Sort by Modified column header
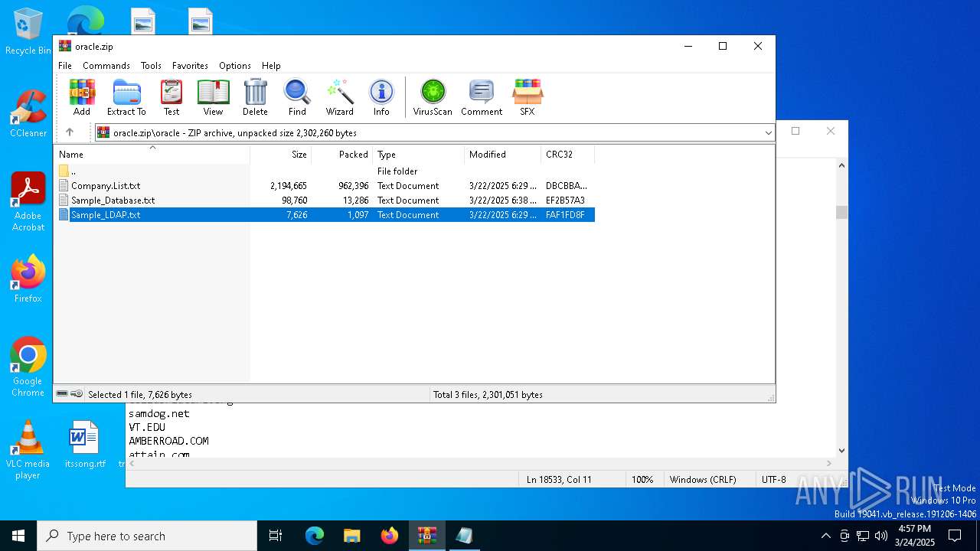 (x=503, y=155)
